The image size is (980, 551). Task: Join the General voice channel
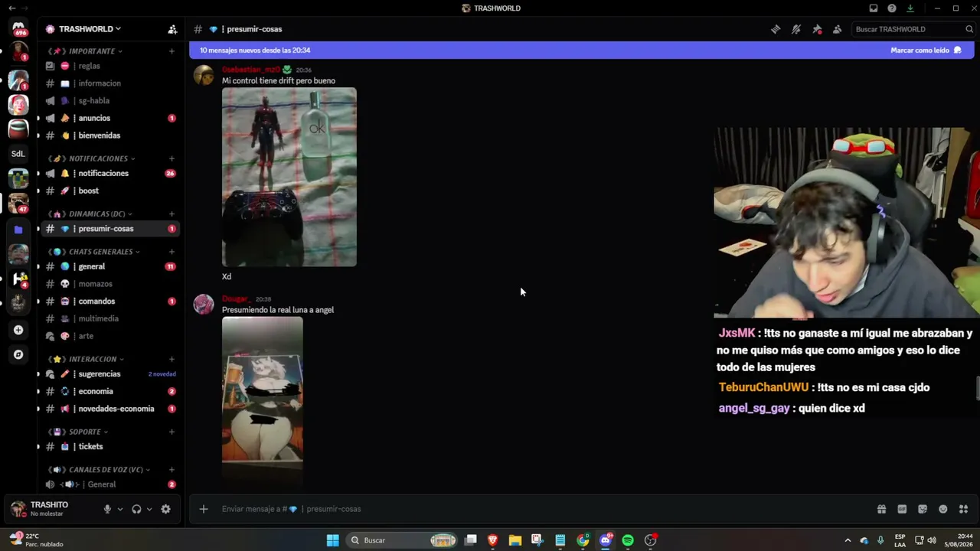[110, 484]
